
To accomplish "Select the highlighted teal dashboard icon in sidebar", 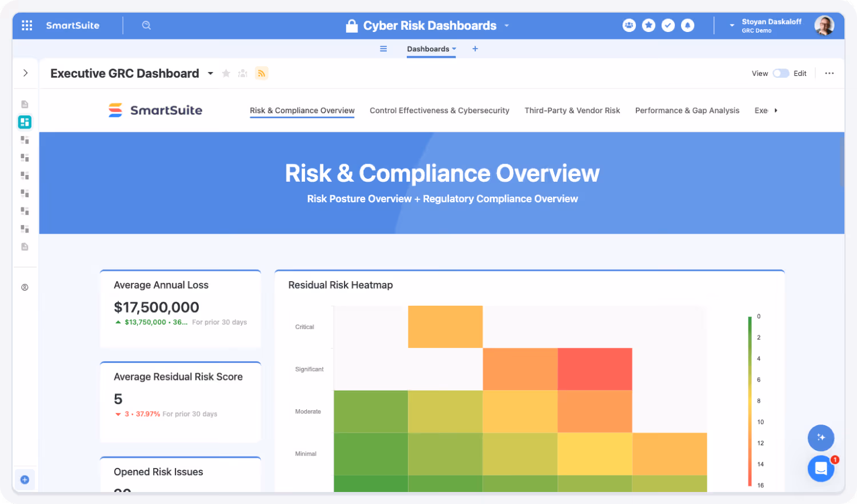I will click(x=25, y=122).
